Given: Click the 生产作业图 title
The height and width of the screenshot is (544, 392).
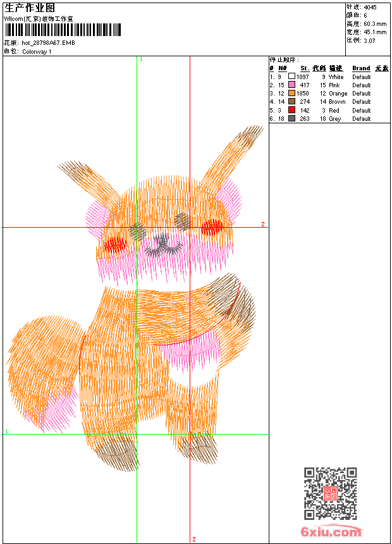Looking at the screenshot, I should click(30, 8).
